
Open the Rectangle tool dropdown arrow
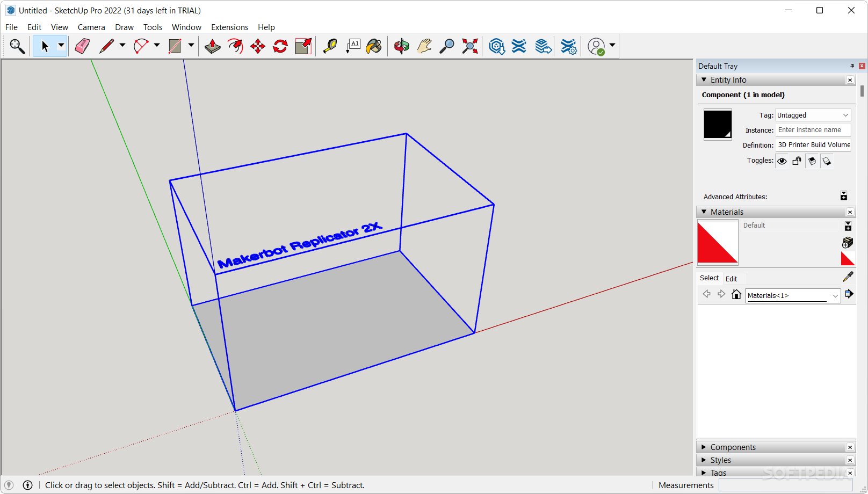coord(191,46)
